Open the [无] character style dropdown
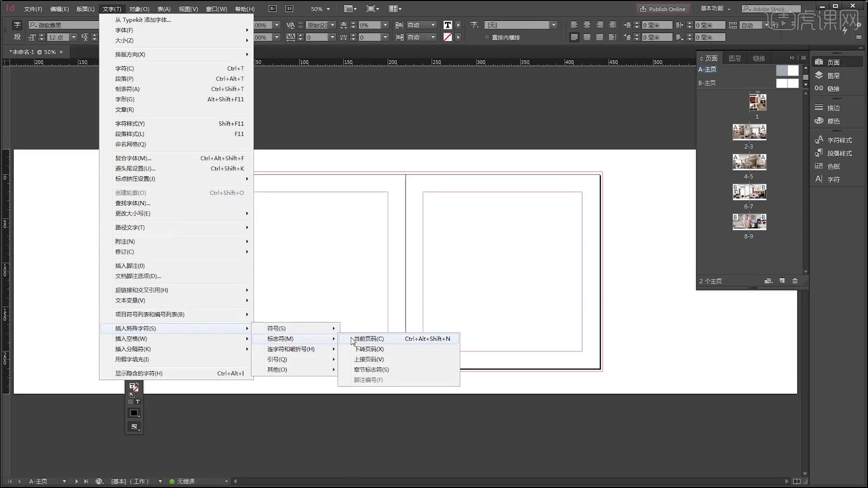Screen dimensions: 868x488 click(x=553, y=25)
